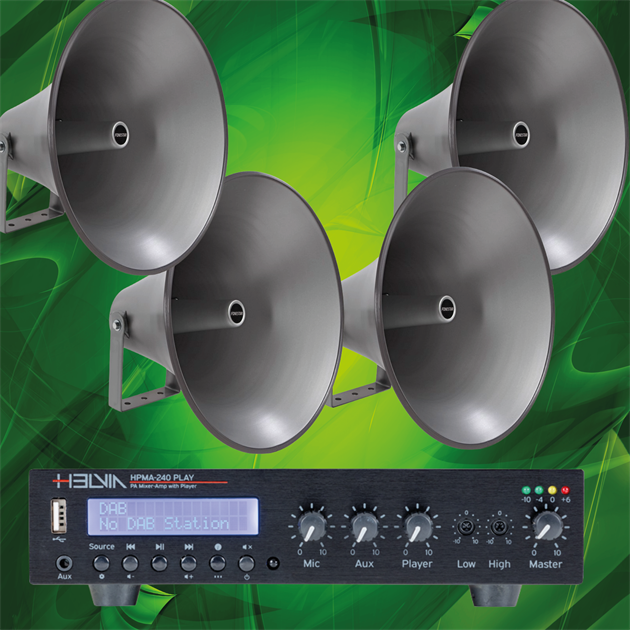Click the Player volume knob
The width and height of the screenshot is (630, 630).
pyautogui.click(x=417, y=525)
